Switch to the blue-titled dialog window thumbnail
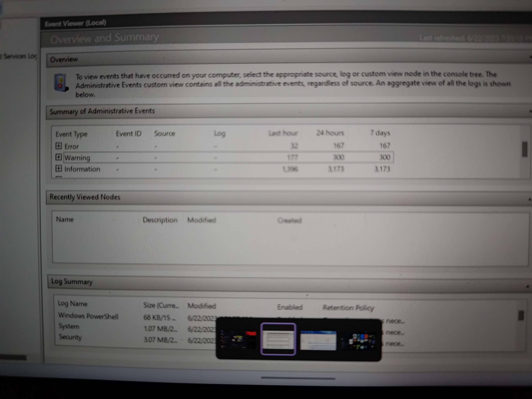This screenshot has height=399, width=532. point(318,340)
